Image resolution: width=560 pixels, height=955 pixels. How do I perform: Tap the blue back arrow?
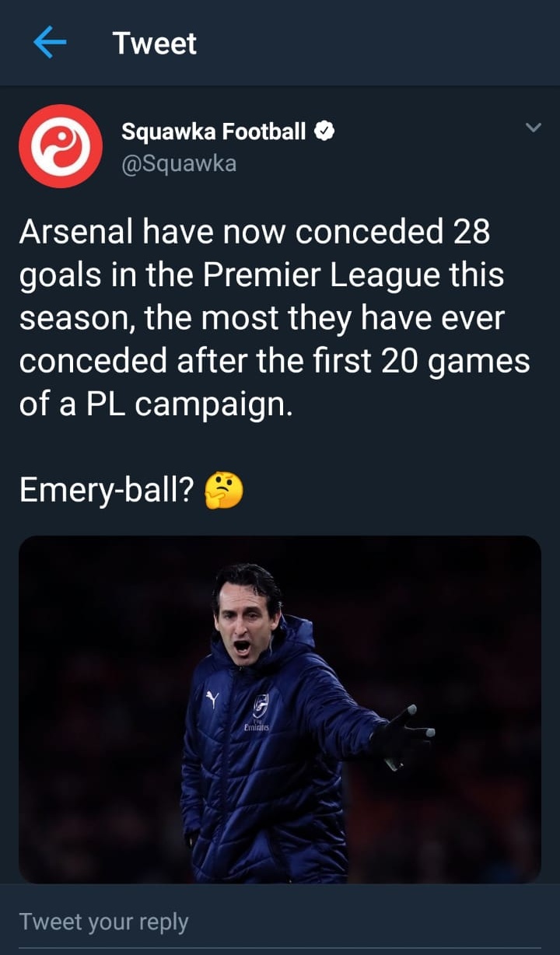pyautogui.click(x=51, y=44)
